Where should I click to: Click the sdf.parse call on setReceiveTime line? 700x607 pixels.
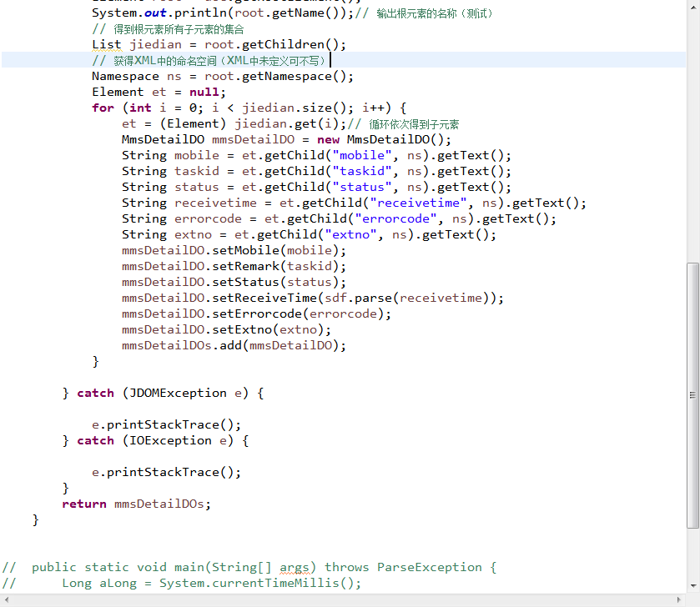[x=357, y=297]
